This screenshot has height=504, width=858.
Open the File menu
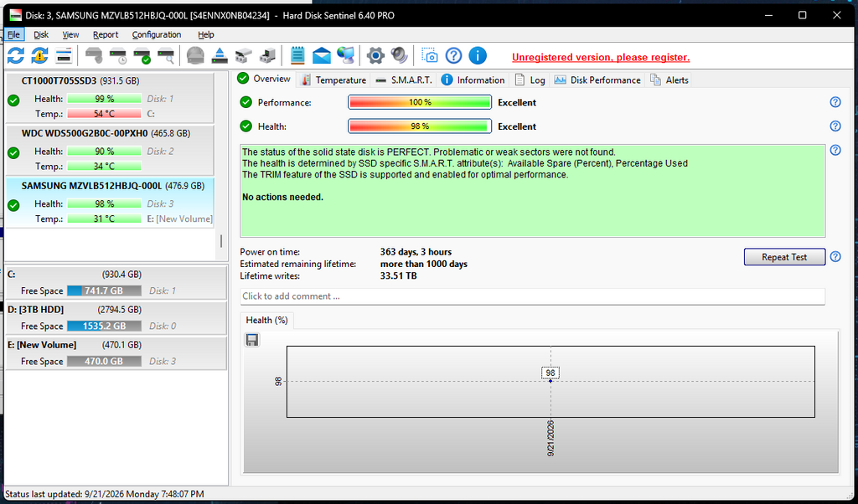[13, 34]
